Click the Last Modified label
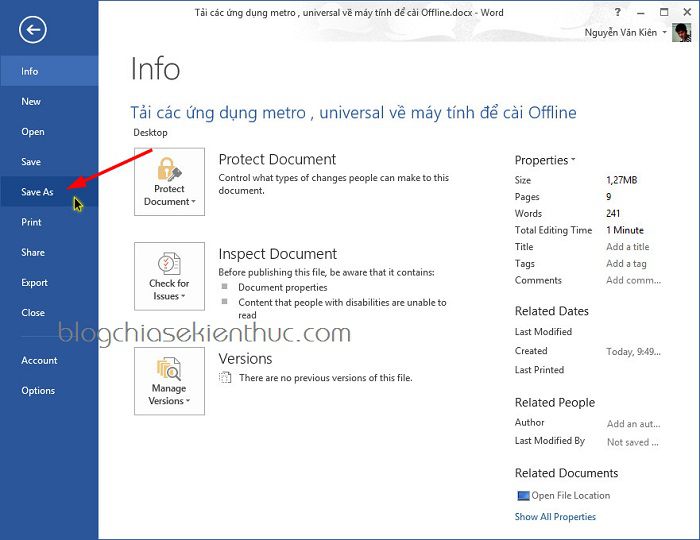The image size is (700, 540). click(543, 332)
